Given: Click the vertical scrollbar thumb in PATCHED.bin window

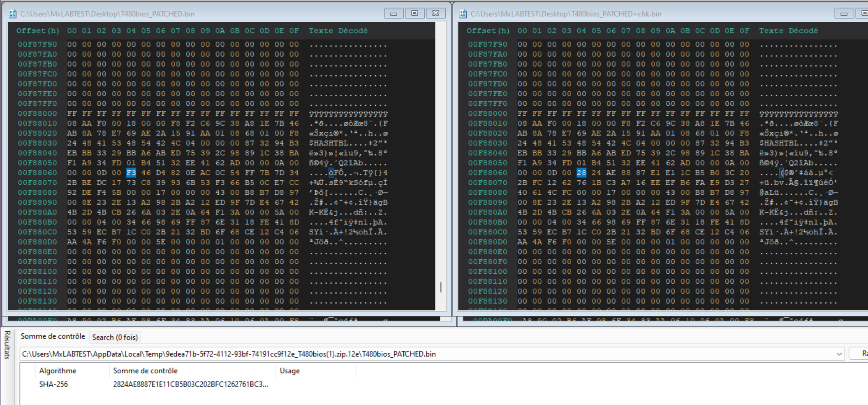Looking at the screenshot, I should pos(441,287).
